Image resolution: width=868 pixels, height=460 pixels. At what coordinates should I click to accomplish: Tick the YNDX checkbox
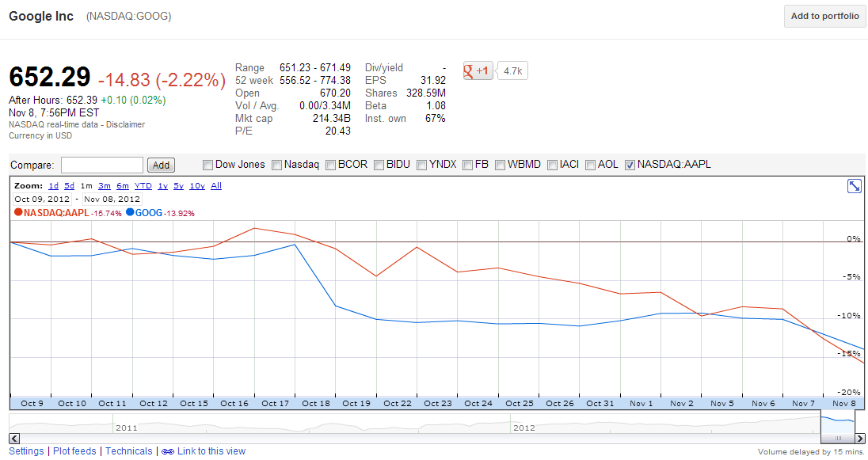click(x=422, y=165)
